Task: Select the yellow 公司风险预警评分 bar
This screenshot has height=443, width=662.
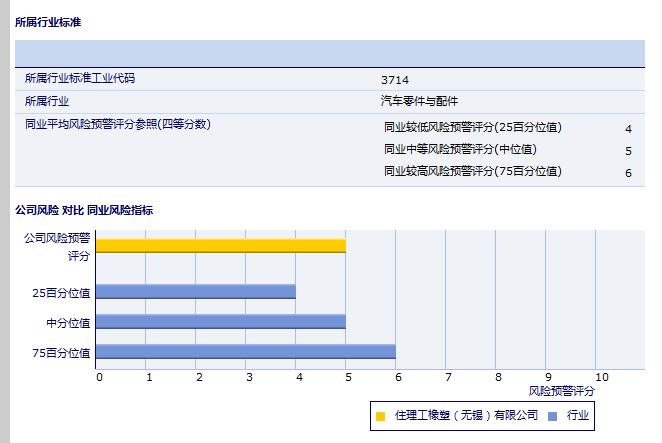Action: [221, 245]
